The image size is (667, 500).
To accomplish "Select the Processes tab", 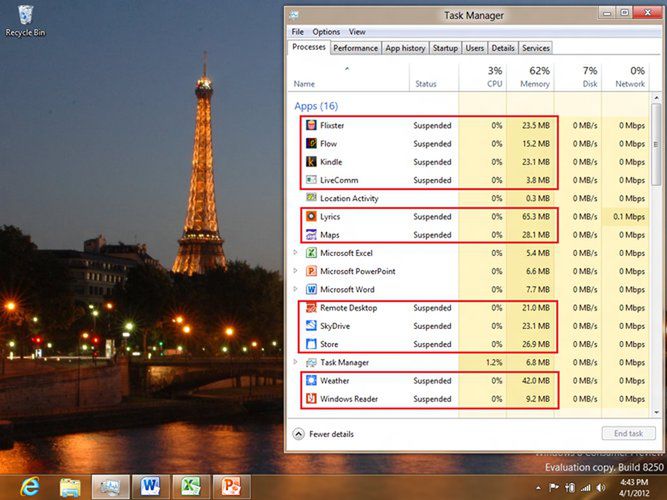I will (309, 47).
